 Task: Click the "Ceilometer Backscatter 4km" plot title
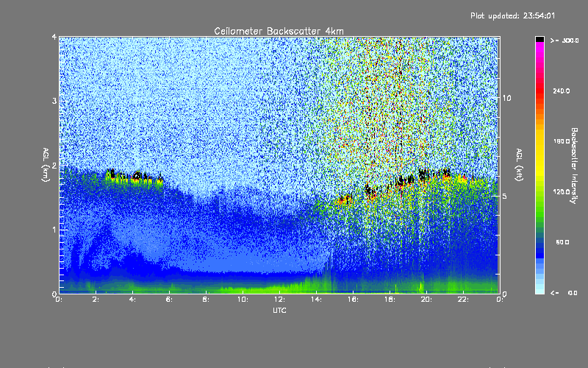pos(279,31)
